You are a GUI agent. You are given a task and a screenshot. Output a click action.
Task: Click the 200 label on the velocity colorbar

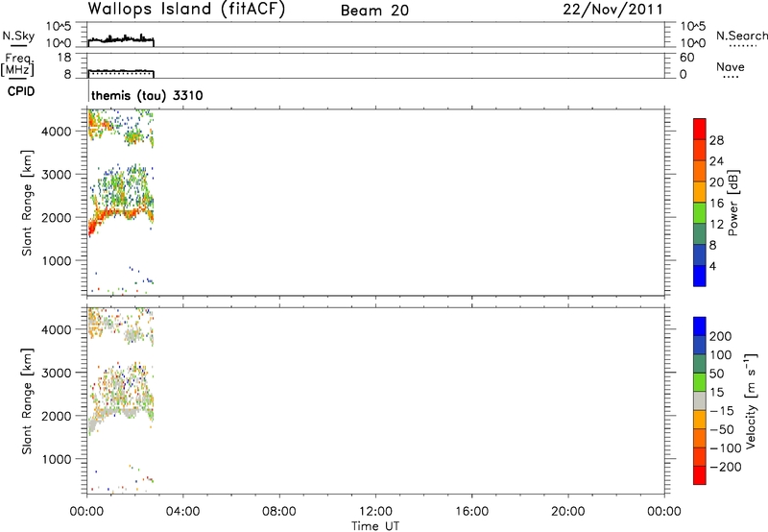[x=721, y=336]
